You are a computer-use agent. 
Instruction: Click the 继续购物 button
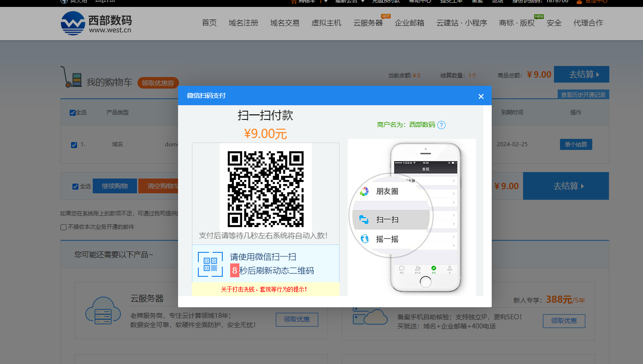115,186
